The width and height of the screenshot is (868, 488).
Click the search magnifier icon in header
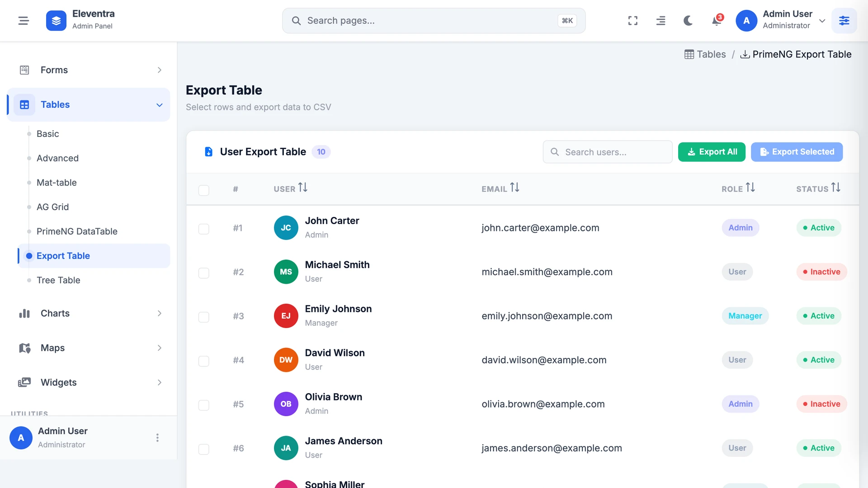click(x=296, y=21)
